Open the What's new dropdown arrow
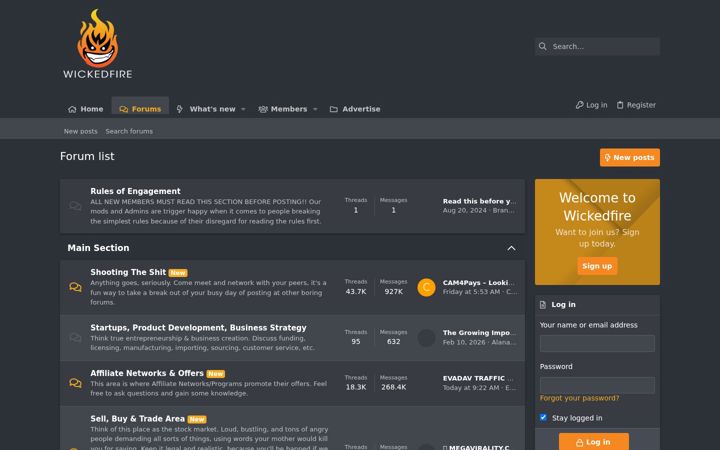Screen dimensions: 720x450 click(x=243, y=109)
